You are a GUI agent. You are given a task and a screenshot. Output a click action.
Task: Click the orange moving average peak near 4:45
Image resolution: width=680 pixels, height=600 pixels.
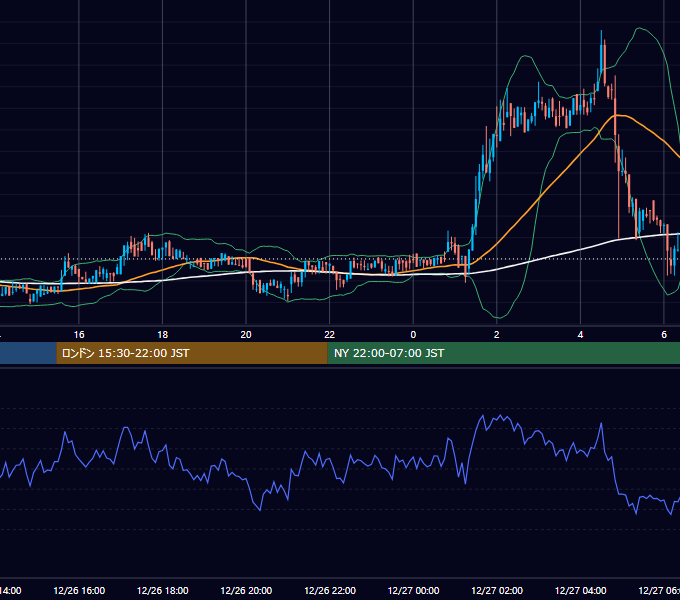pos(618,115)
